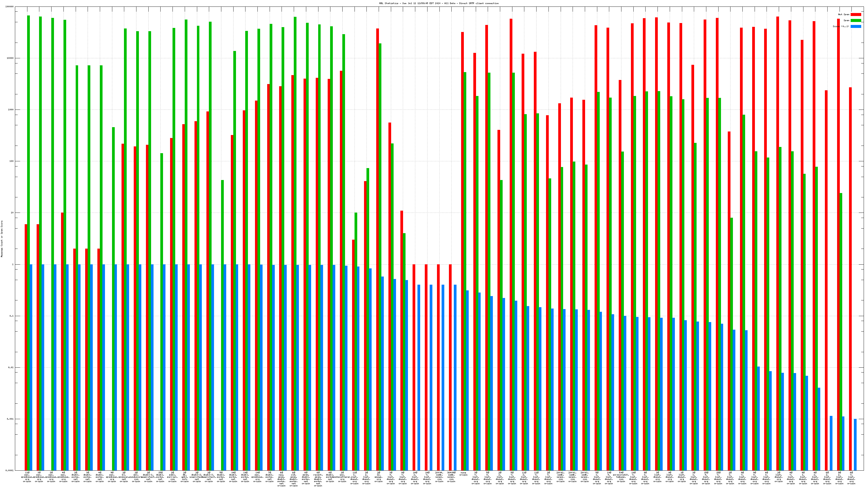
Task: Click the 36409@ iadb.isipp.com axis label
Action: click(451, 477)
